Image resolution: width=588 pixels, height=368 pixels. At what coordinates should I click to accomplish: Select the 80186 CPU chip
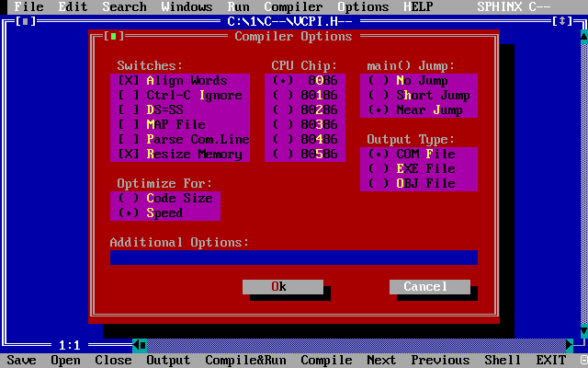point(305,96)
